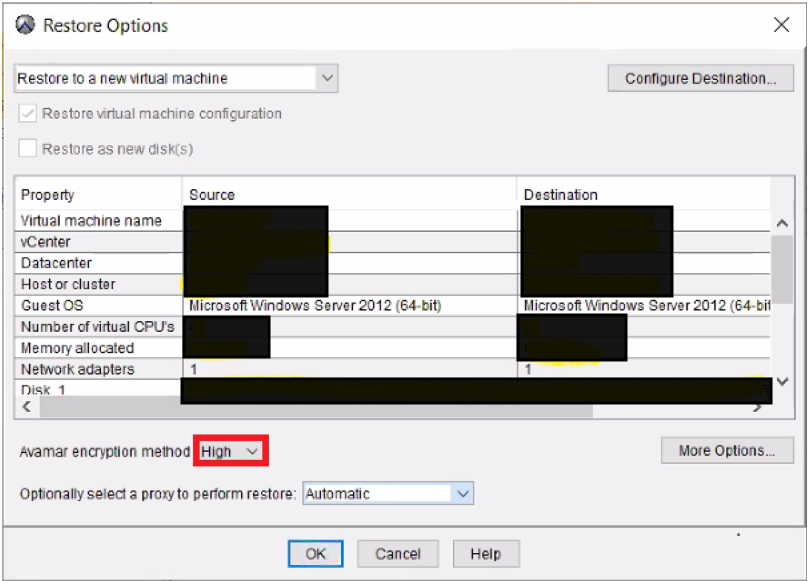Open the proxy selection dropdown
This screenshot has width=811, height=581.
click(459, 493)
